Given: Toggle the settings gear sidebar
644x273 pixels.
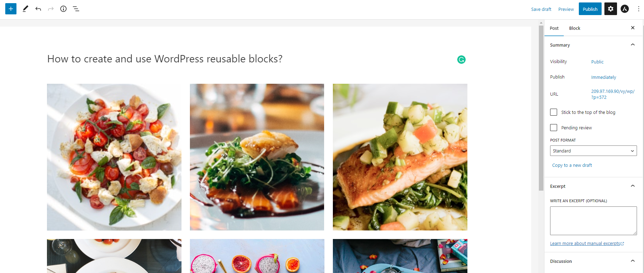Looking at the screenshot, I should click(611, 9).
